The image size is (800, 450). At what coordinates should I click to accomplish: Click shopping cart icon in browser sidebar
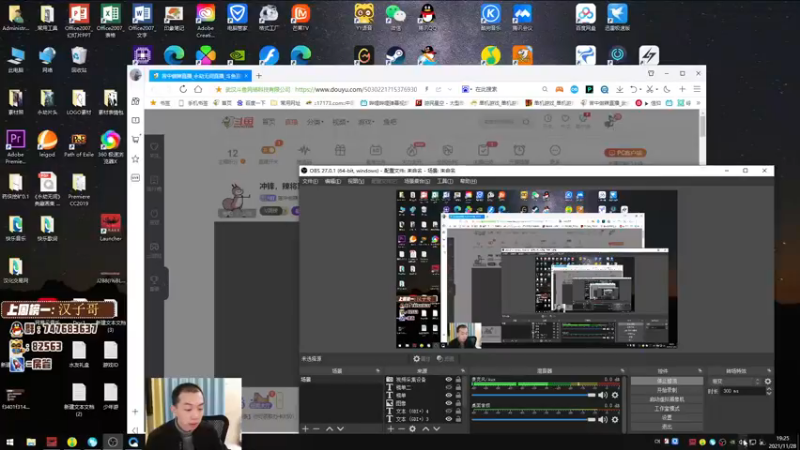136,139
